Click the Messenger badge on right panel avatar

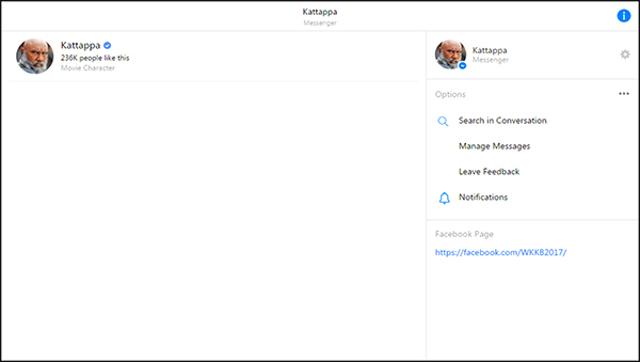click(462, 66)
